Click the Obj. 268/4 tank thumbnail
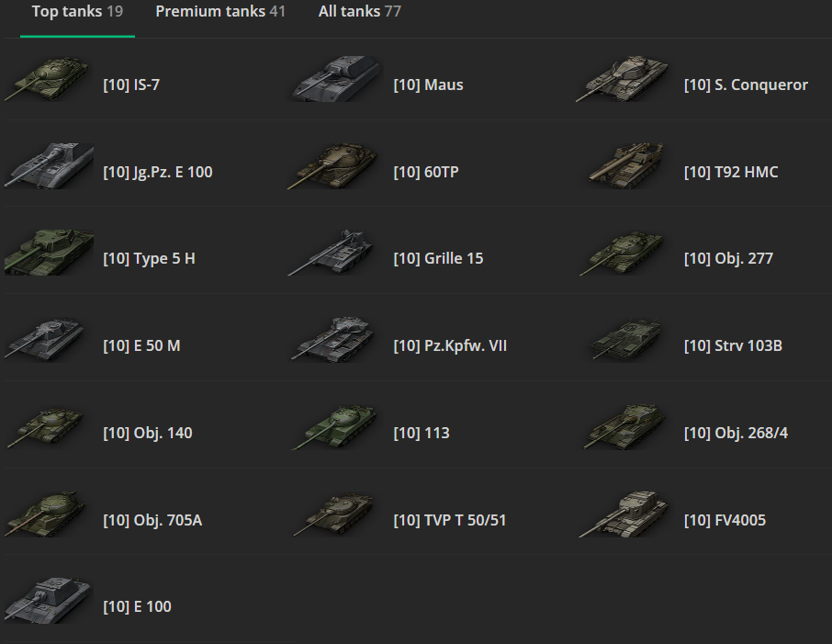The width and height of the screenshot is (832, 644). 624,427
